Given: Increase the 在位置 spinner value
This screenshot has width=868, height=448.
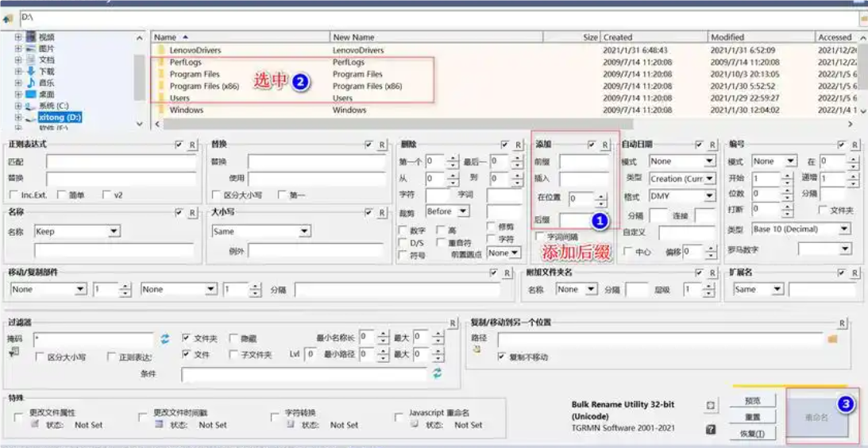Looking at the screenshot, I should 600,195.
